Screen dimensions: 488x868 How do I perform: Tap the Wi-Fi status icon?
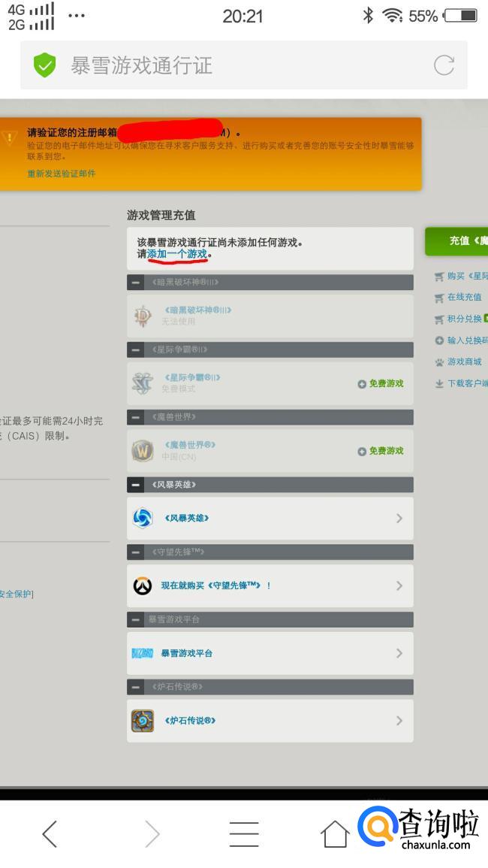pyautogui.click(x=393, y=16)
